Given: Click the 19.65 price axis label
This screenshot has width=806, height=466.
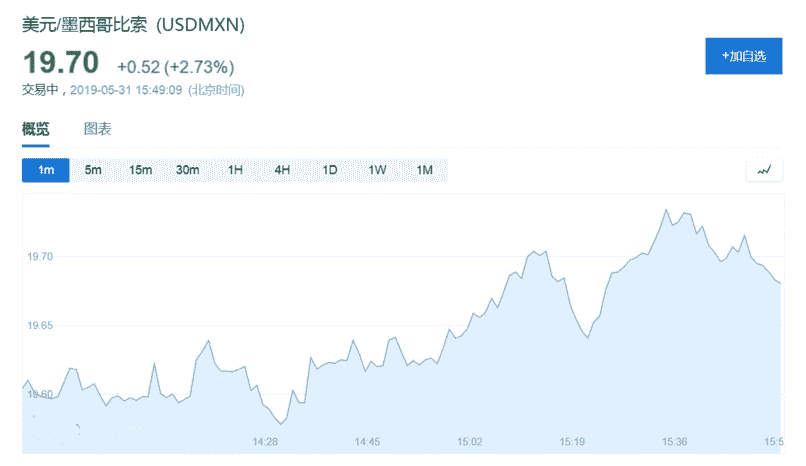Looking at the screenshot, I should 41,326.
